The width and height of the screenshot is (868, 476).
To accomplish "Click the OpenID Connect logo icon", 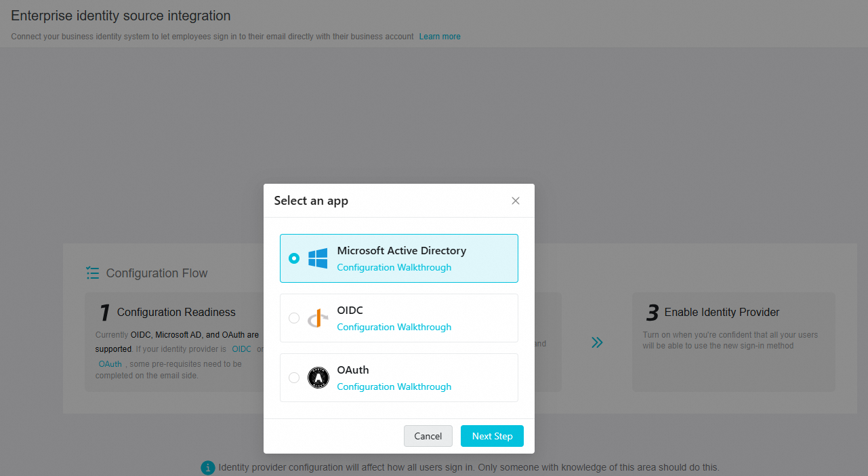I will pyautogui.click(x=318, y=318).
